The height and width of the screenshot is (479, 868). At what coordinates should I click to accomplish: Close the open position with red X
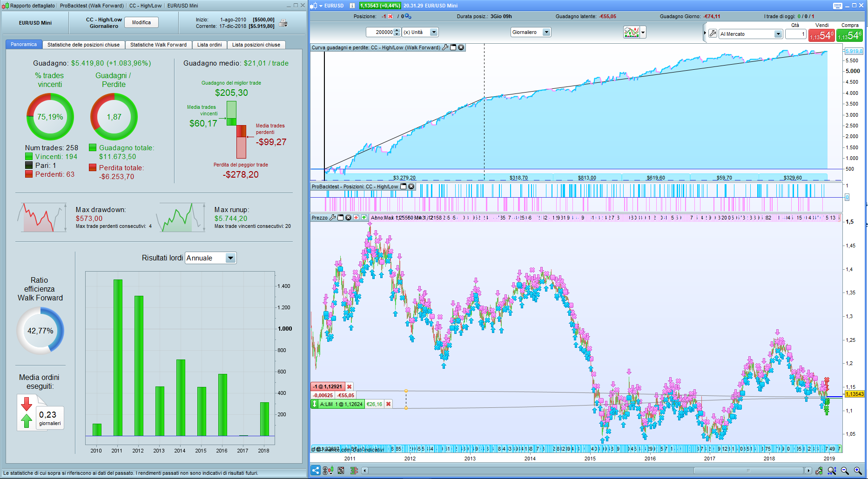click(390, 16)
